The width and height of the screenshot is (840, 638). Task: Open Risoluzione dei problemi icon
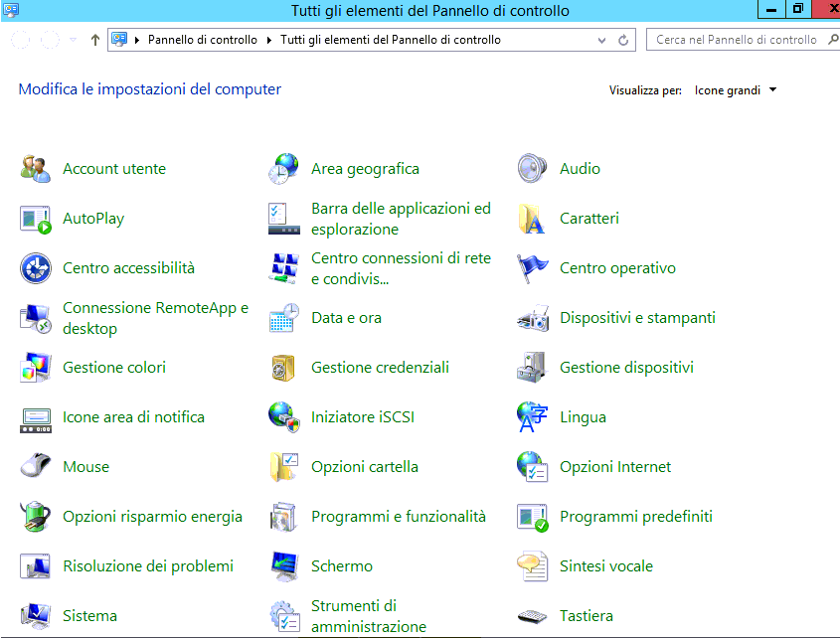click(36, 566)
